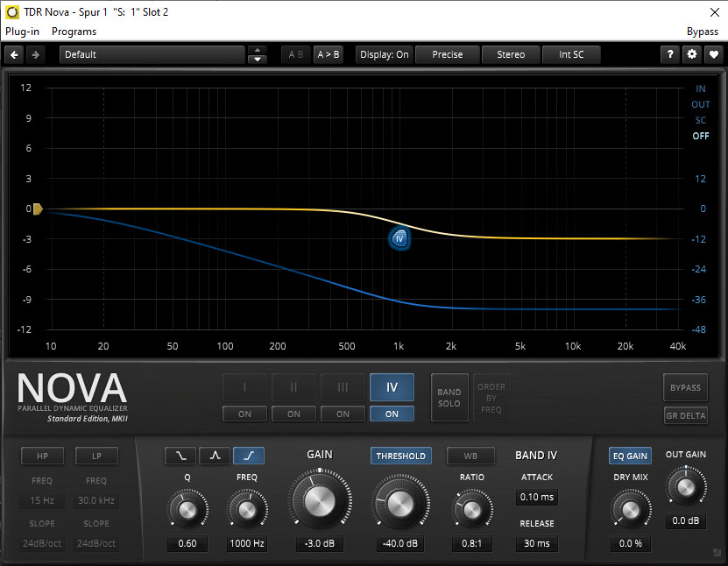This screenshot has height=566, width=728.
Task: Toggle BAND SOLO
Action: pos(449,398)
